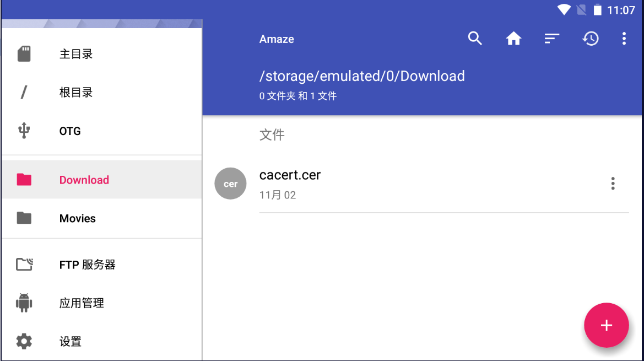Screen dimensions: 644x361
Task: Click the OTG USB icon
Action: tap(24, 131)
